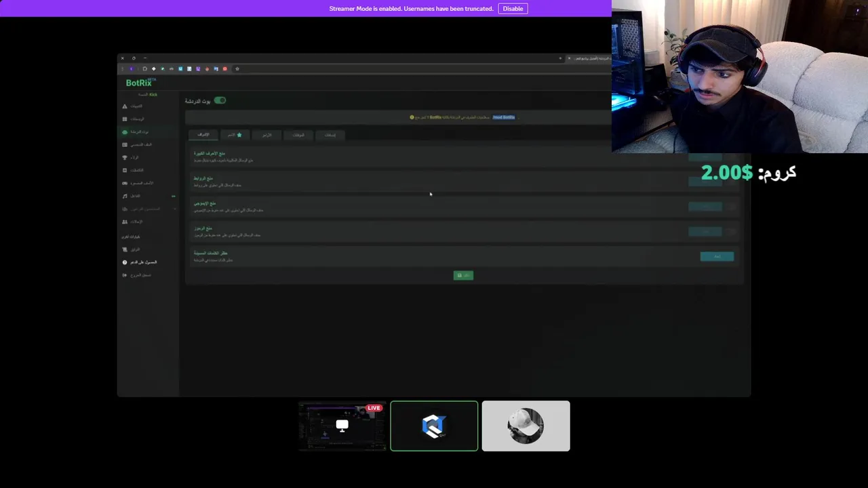Open the music note sidebar item

pos(125,196)
